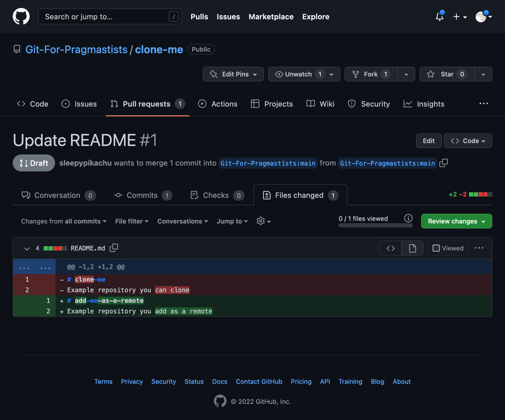This screenshot has width=505, height=420.
Task: Click the Star button
Action: pyautogui.click(x=447, y=74)
